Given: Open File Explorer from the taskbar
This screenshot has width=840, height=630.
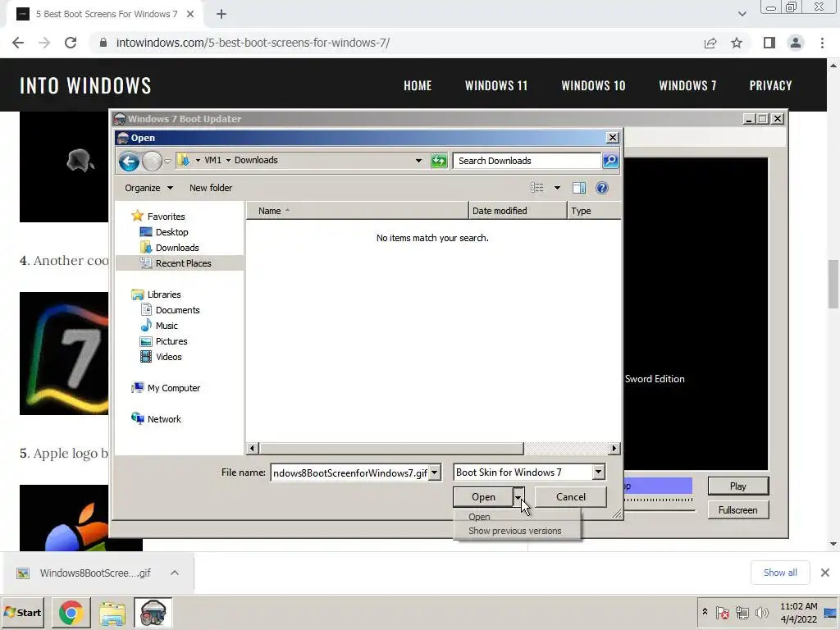Looking at the screenshot, I should [112, 613].
